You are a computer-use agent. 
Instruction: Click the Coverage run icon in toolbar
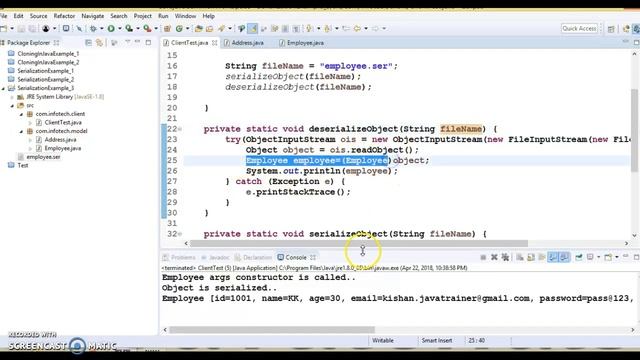coord(129,29)
